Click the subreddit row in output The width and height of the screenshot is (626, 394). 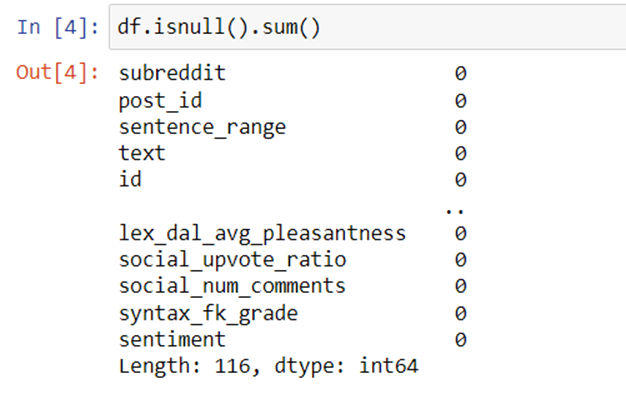click(x=293, y=73)
